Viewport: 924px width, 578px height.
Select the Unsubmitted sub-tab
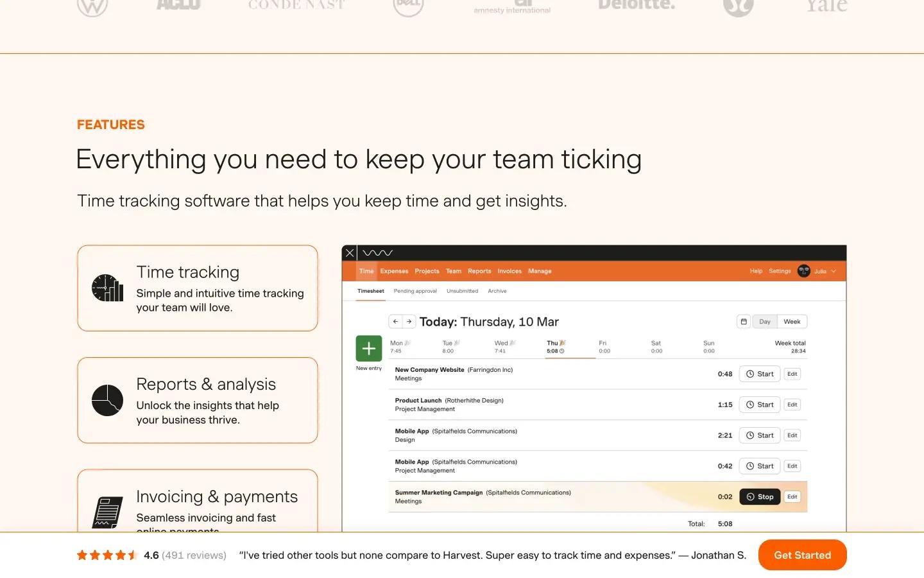pos(463,291)
